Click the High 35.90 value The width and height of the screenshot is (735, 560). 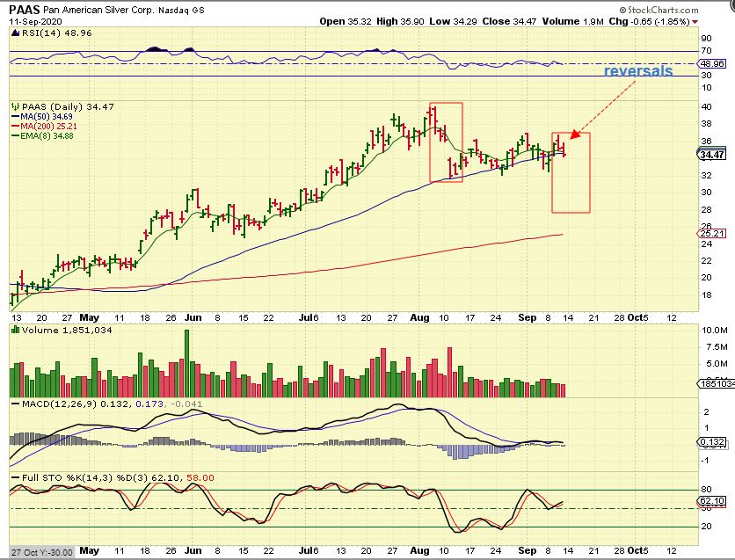coord(400,22)
